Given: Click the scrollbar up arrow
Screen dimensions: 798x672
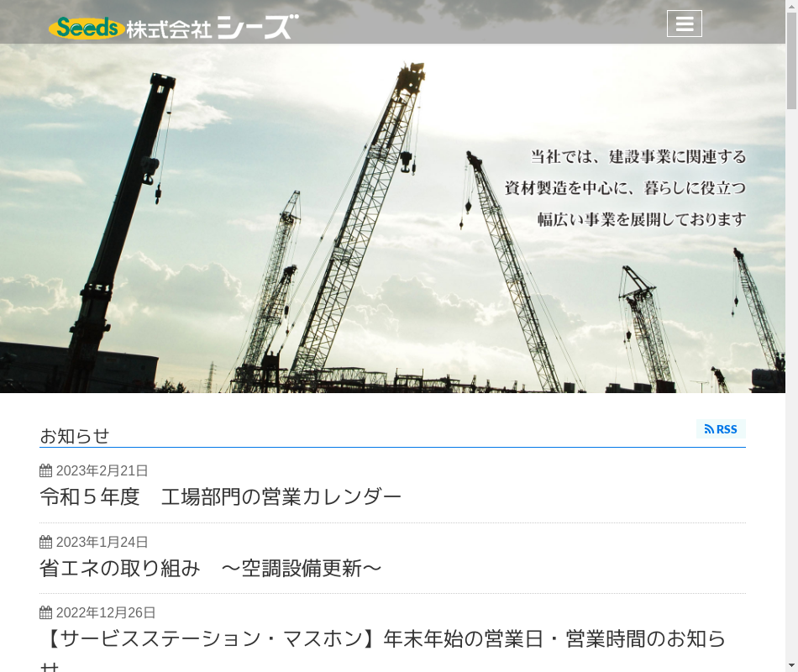Looking at the screenshot, I should click(791, 6).
